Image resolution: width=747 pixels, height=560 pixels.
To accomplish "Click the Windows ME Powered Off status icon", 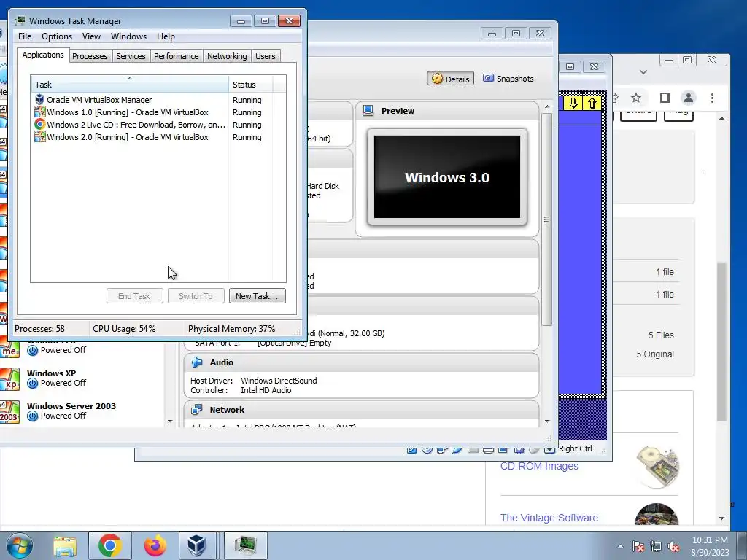I will coord(32,351).
